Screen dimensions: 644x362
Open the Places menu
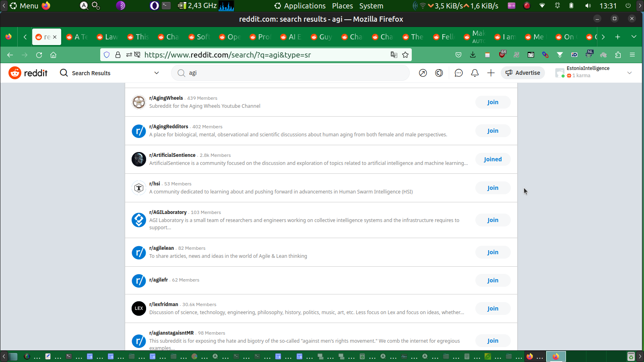(x=343, y=6)
